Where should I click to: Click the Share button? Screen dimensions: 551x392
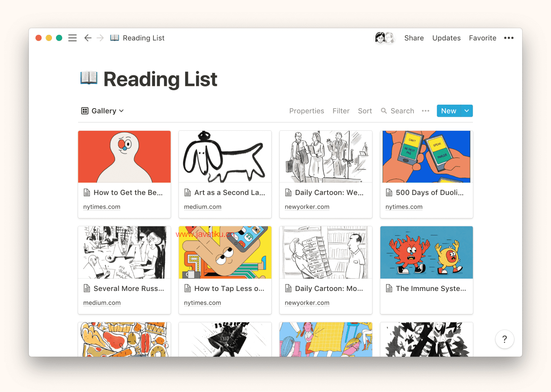click(414, 38)
